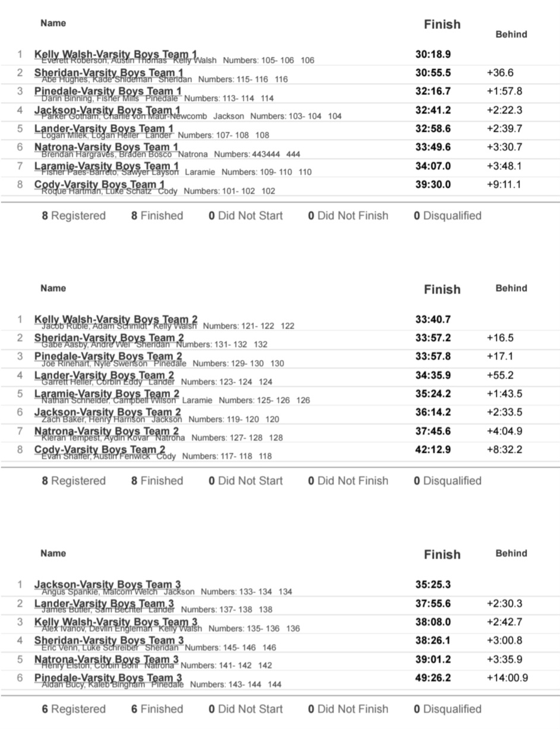Click Pinedale-Varsity Boys Team 3 entry
This screenshot has height=729, width=560.
point(108,678)
